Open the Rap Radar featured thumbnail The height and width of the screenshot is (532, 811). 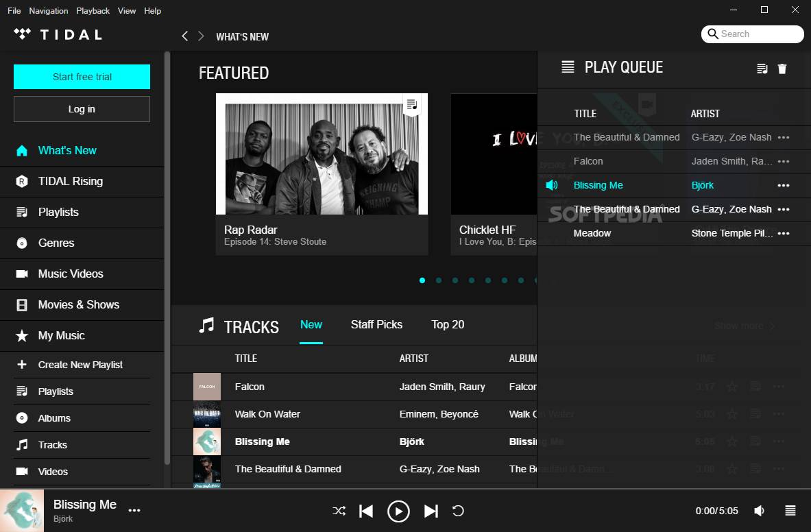coord(322,154)
